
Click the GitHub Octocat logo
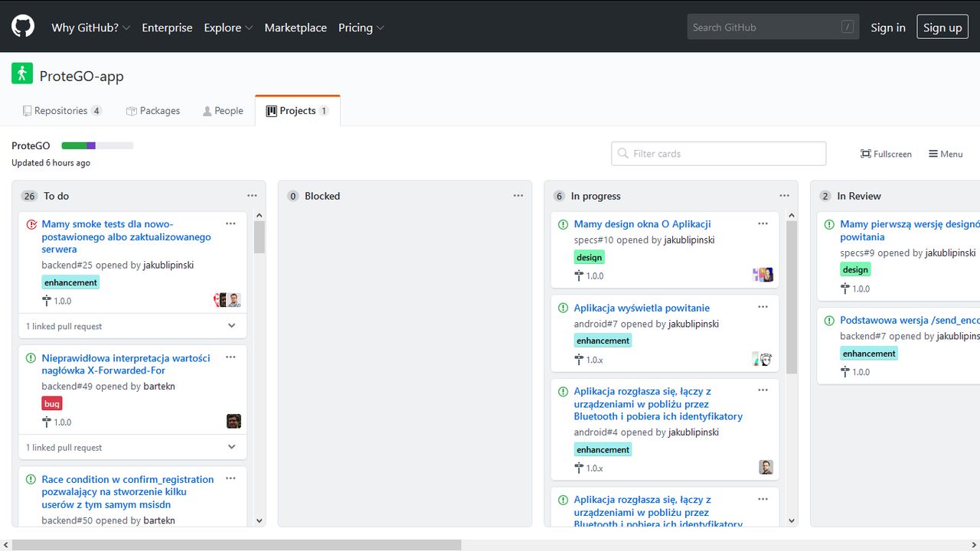23,27
